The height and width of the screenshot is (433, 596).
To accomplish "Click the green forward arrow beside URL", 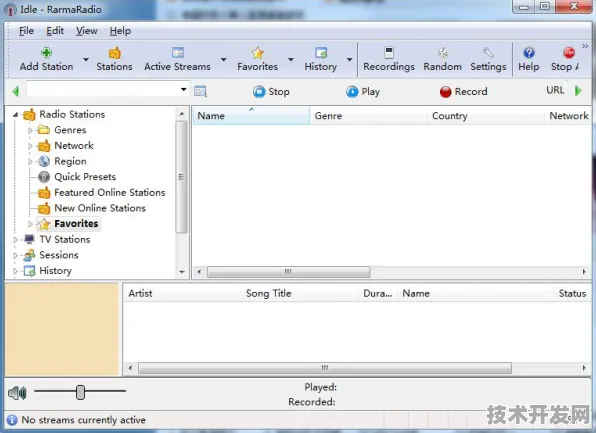I will [578, 91].
